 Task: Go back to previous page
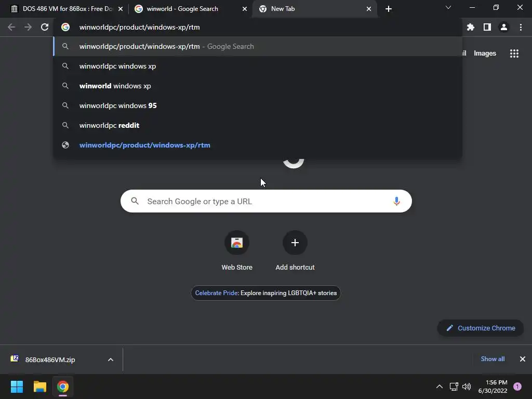coord(11,27)
